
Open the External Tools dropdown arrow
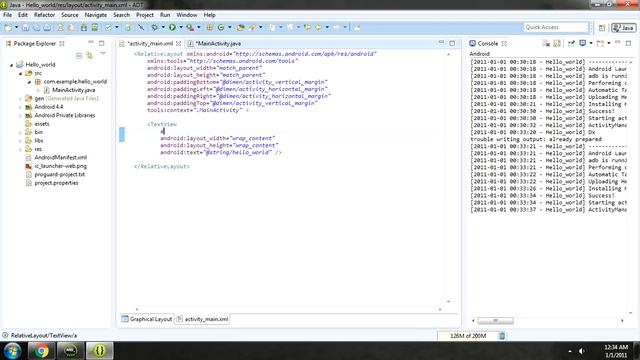click(199, 27)
